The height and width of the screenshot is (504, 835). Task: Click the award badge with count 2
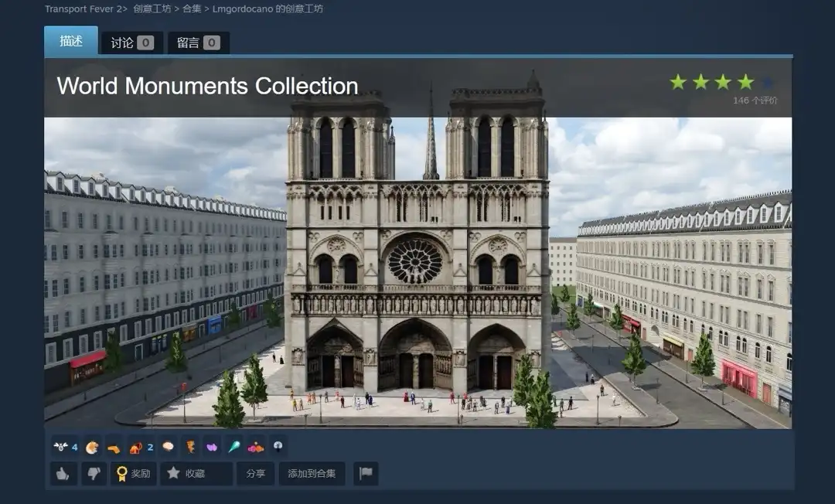pos(140,447)
